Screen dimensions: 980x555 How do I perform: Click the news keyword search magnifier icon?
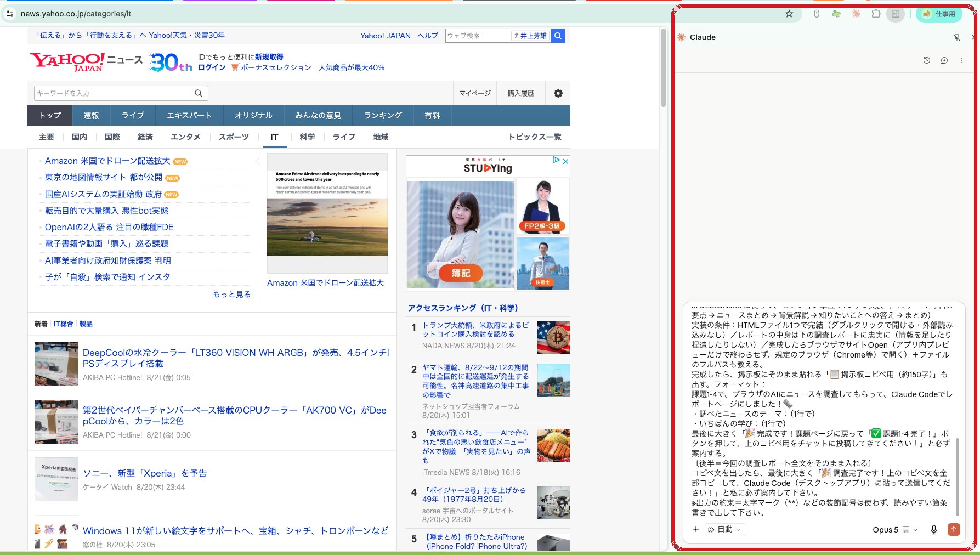199,93
